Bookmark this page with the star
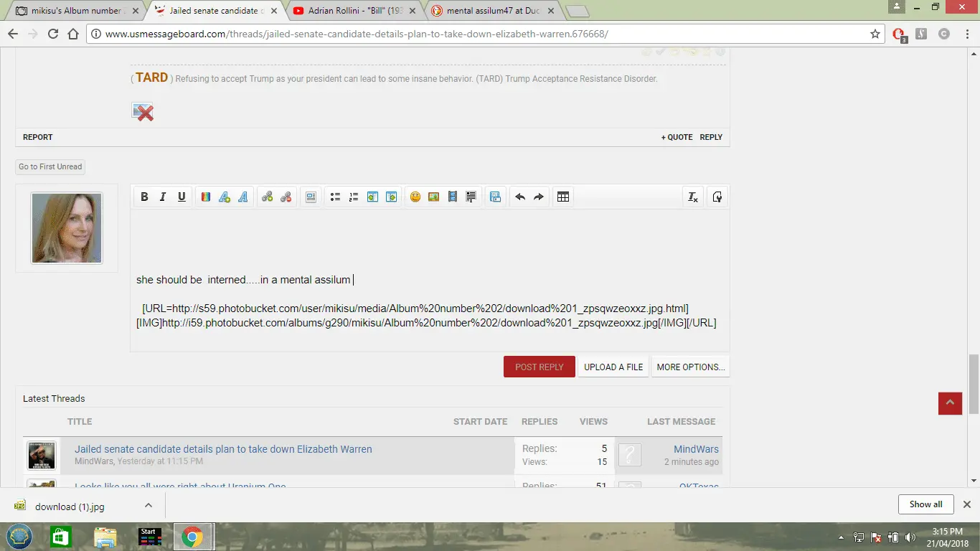This screenshot has width=980, height=551. pyautogui.click(x=875, y=34)
